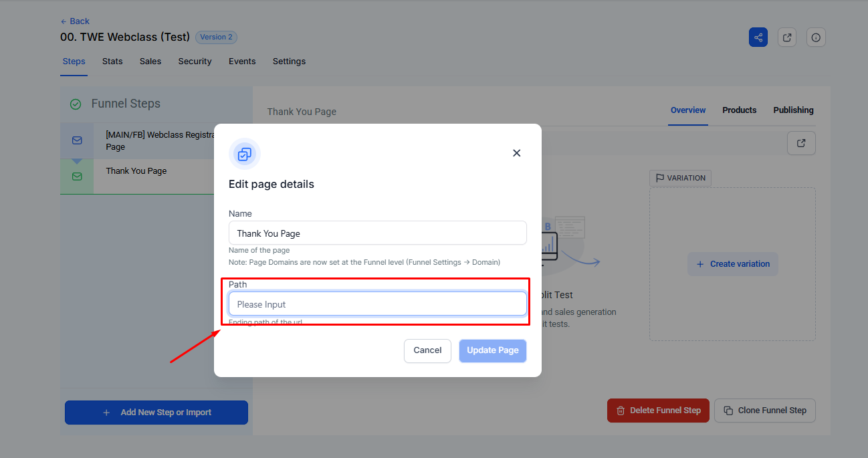Open the Publishing tab
This screenshot has height=458, width=868.
[x=793, y=110]
